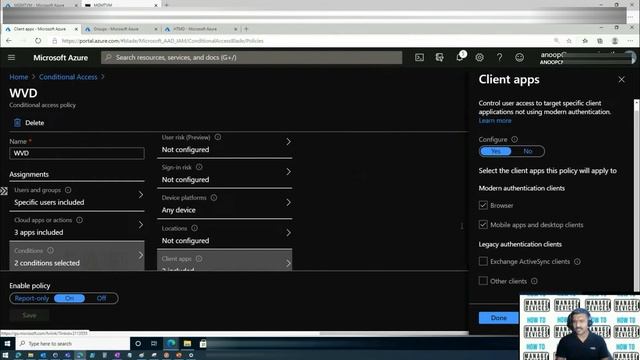Switch to the Groups browser tab
The image size is (640, 360).
[121, 29]
